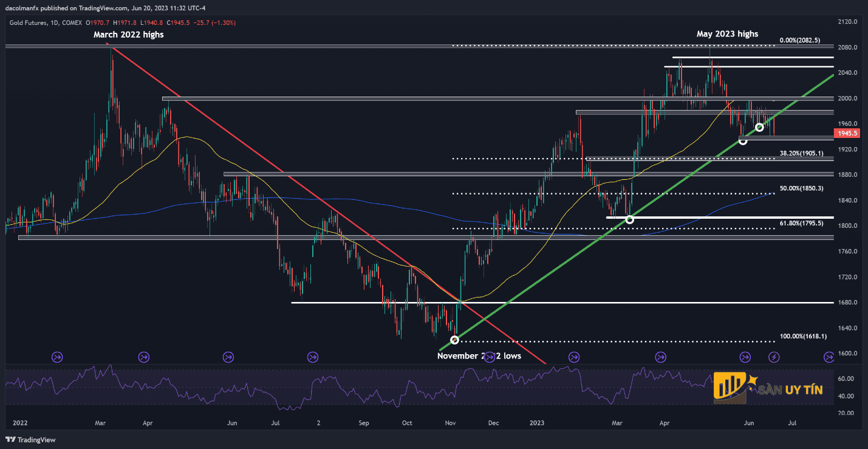This screenshot has height=449, width=868.
Task: Click the lightning bolt event icon
Action: [x=774, y=357]
